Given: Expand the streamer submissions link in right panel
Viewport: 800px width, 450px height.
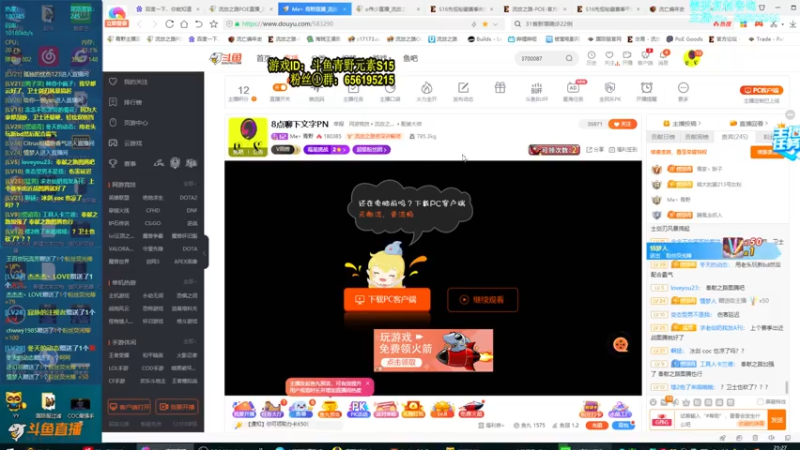Looking at the screenshot, I should click(x=682, y=123).
